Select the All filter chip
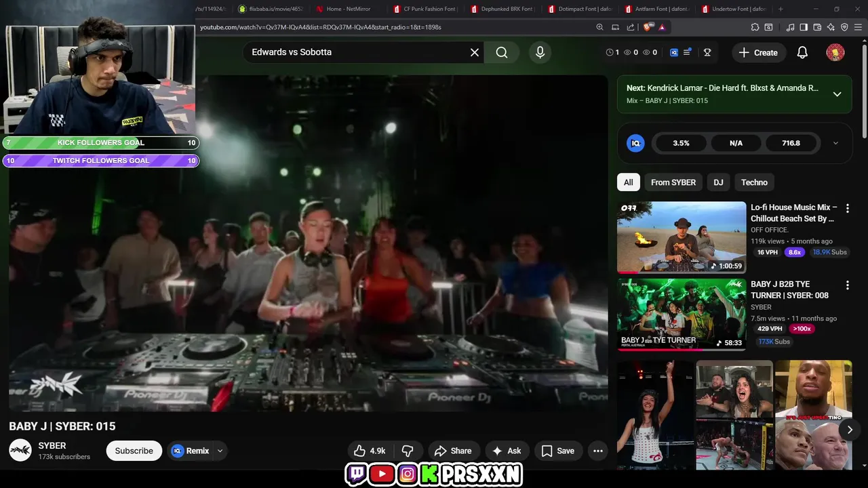 pos(629,182)
